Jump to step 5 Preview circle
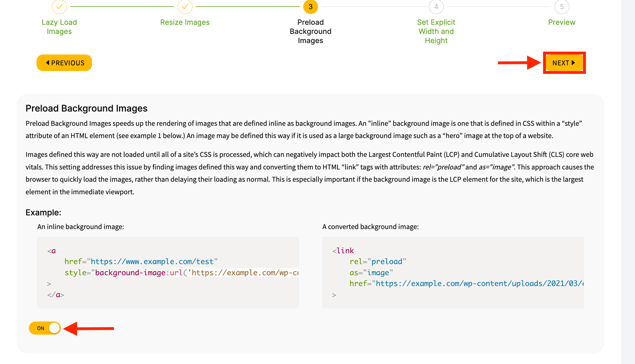 pos(562,7)
